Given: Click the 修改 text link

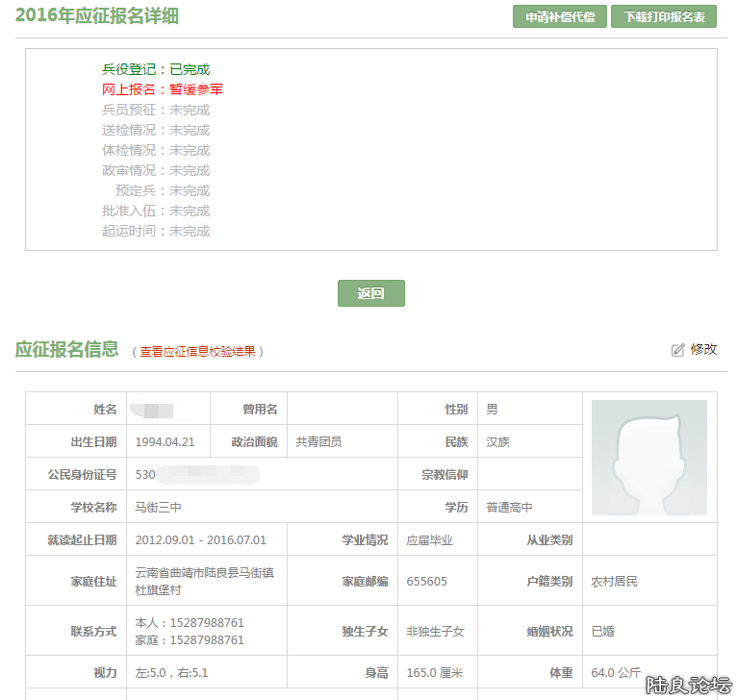Looking at the screenshot, I should pos(703,349).
